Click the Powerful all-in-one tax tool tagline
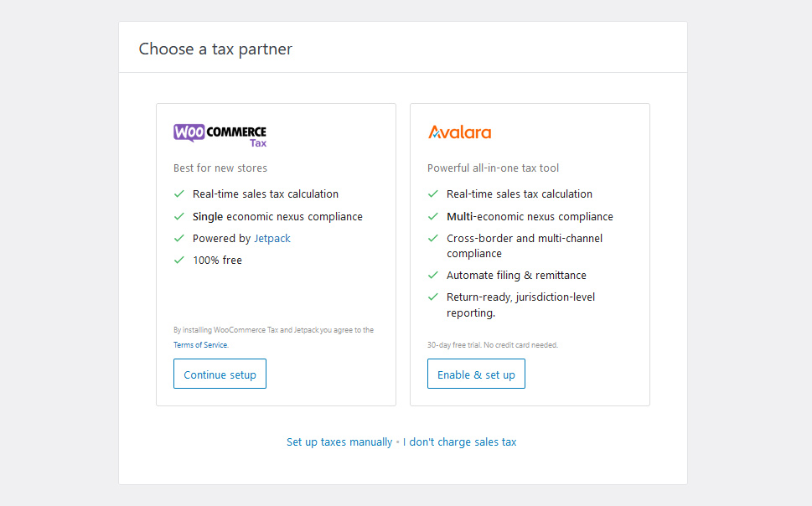This screenshot has width=812, height=506. pyautogui.click(x=493, y=168)
